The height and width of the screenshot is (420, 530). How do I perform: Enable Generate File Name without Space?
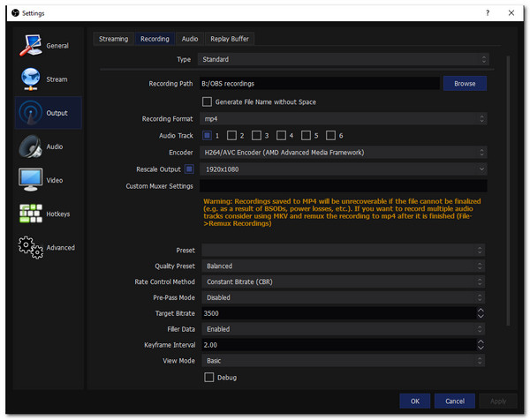click(207, 101)
